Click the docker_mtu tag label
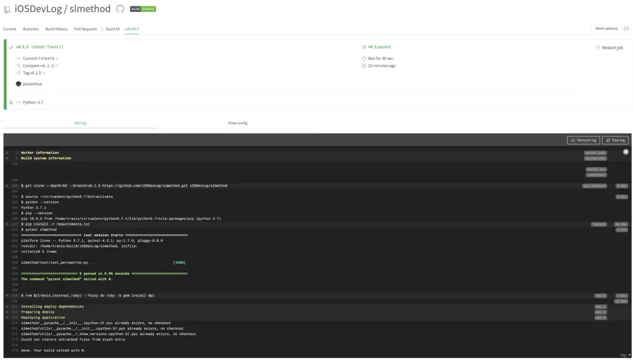Image resolution: width=634 pixels, height=364 pixels. (x=596, y=169)
